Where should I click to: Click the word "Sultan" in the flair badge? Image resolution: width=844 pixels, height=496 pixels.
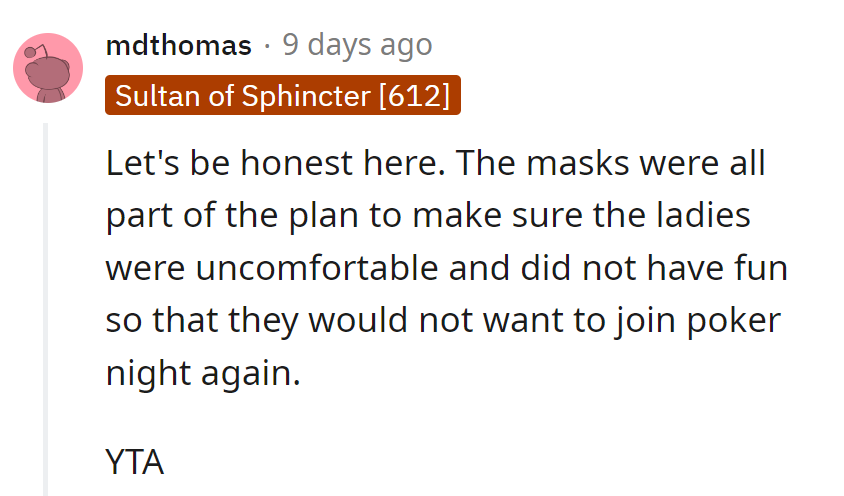(148, 96)
